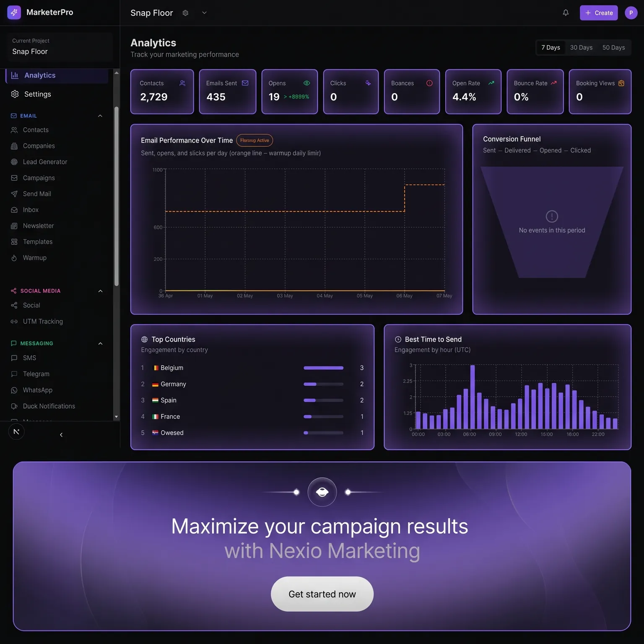
Task: Click the Contacts 2,729 stat card
Action: 162,91
